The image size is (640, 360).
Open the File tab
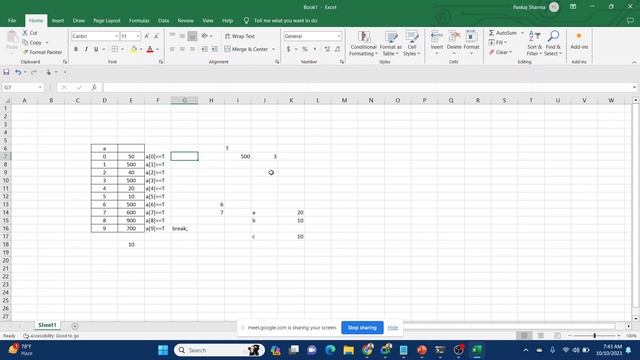tap(12, 20)
